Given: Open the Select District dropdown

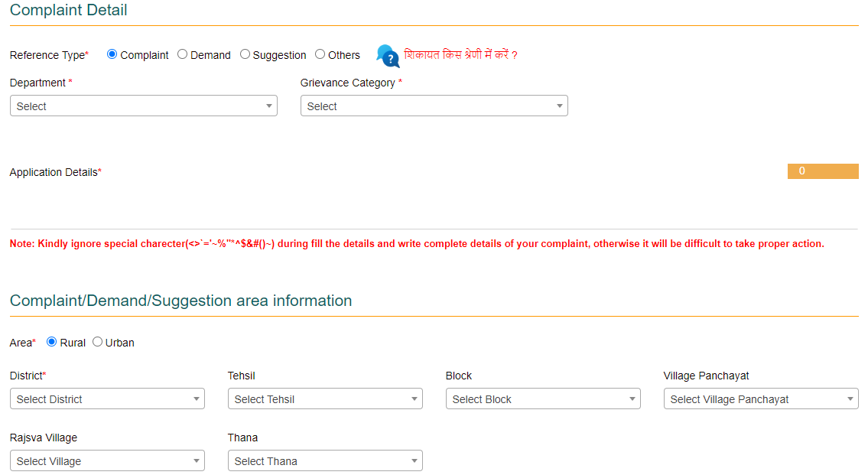Looking at the screenshot, I should point(107,399).
